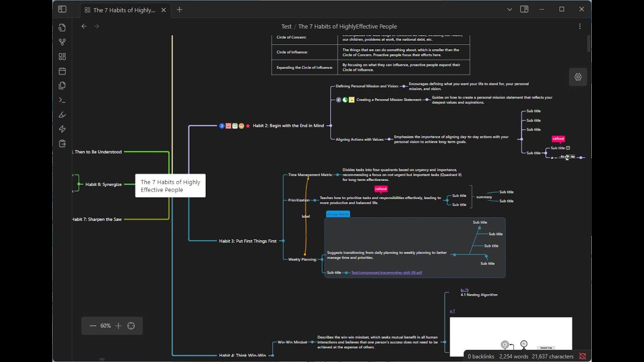Zoom out with the minus button
The height and width of the screenshot is (362, 644).
[93, 326]
